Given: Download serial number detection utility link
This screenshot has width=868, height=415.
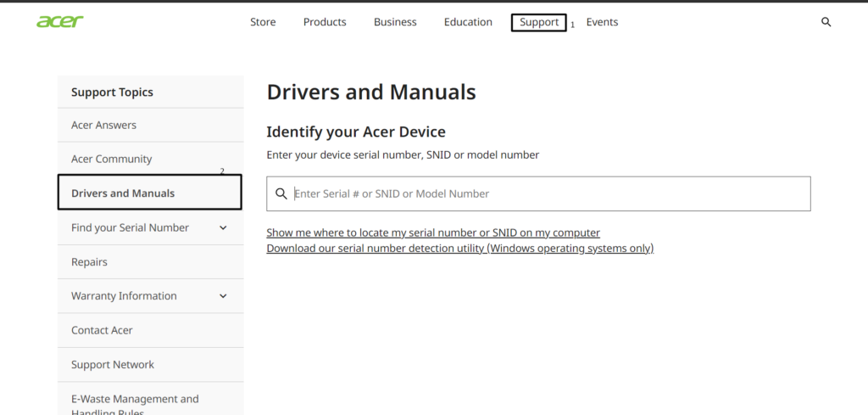Looking at the screenshot, I should click(x=459, y=248).
